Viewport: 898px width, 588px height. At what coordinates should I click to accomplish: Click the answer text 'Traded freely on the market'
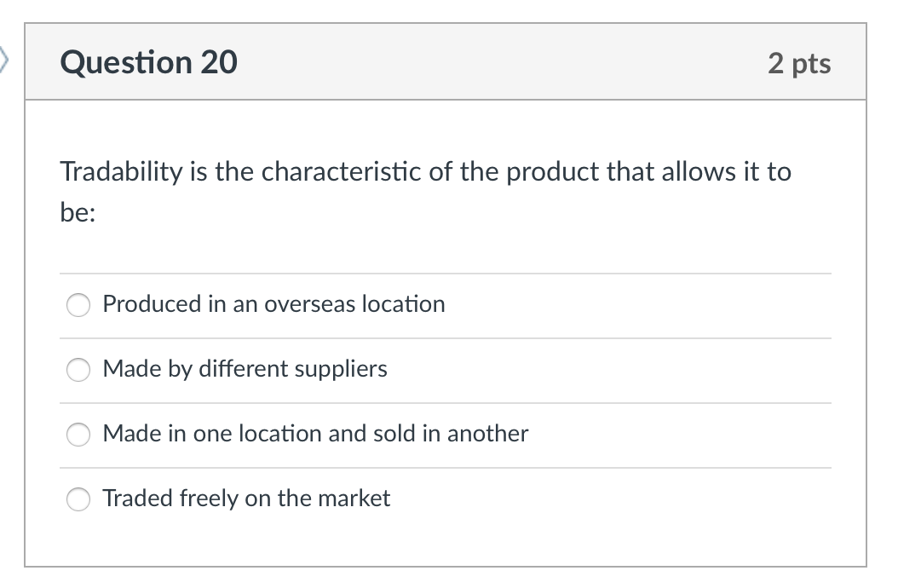click(x=246, y=499)
